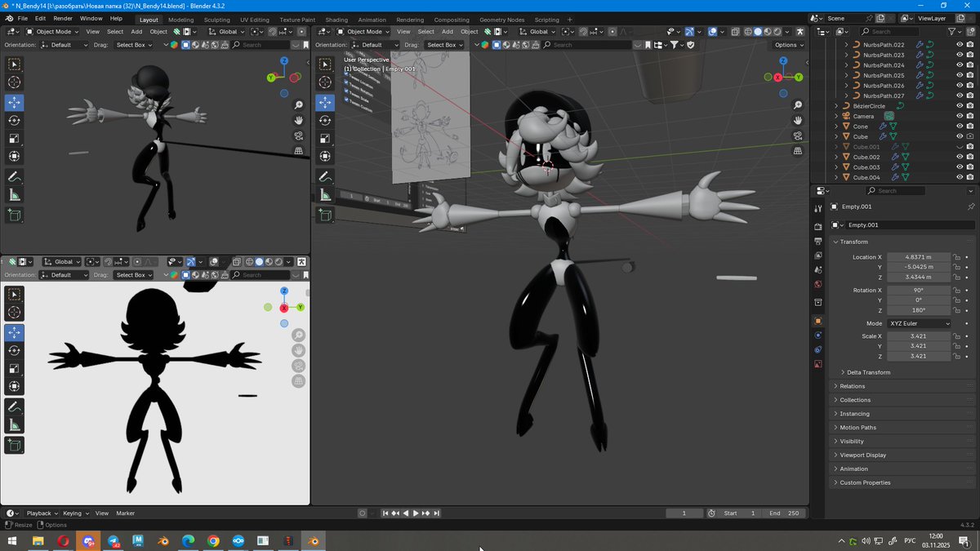The image size is (980, 551).
Task: Select the Measure tool in the main perspective viewport
Action: (325, 195)
